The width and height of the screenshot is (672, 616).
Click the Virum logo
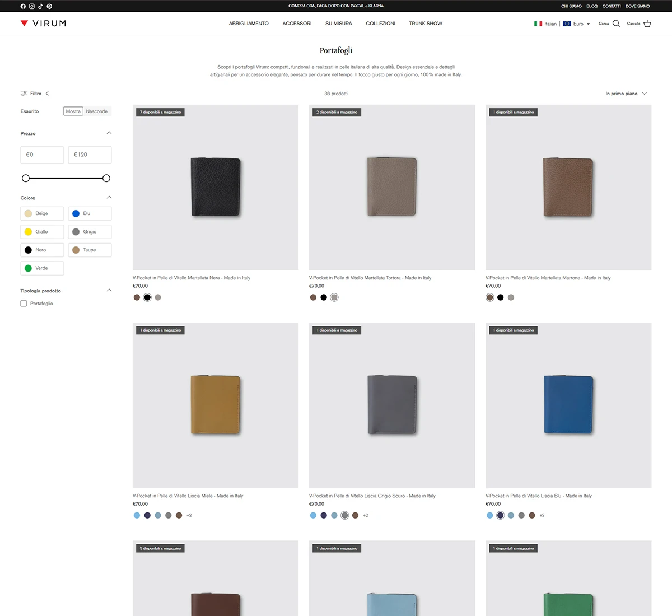tap(44, 24)
